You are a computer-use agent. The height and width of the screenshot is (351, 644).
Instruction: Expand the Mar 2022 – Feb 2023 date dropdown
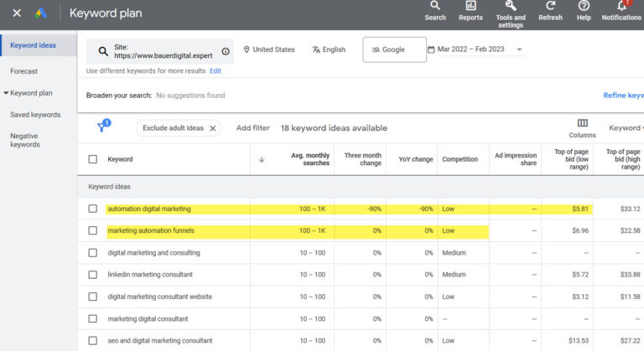519,49
